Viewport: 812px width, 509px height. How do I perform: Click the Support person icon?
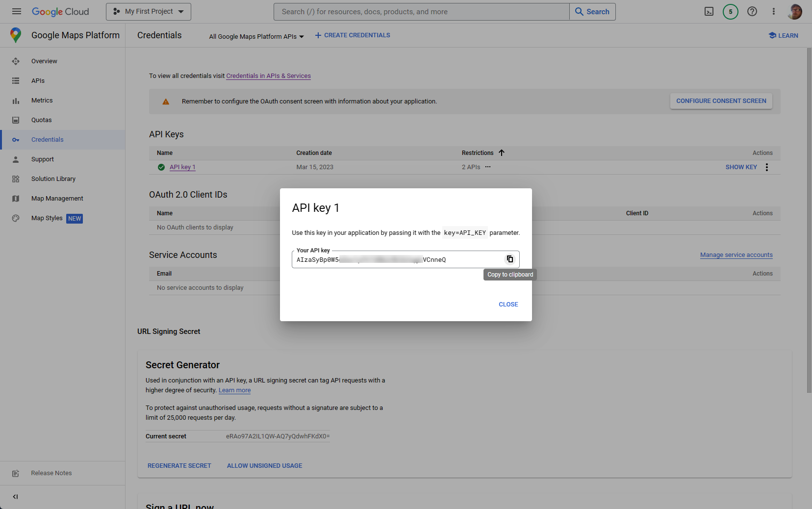coord(16,159)
